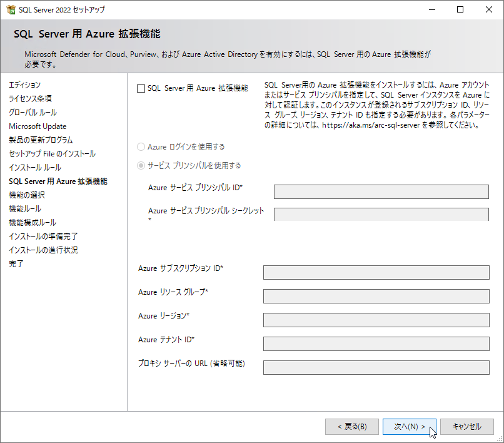Go back with the 戻る(B) button
This screenshot has height=443, width=504.
coord(352,427)
